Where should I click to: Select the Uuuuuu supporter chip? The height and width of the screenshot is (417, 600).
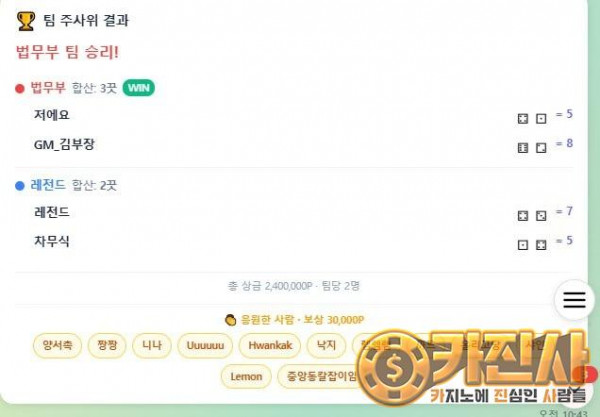205,345
